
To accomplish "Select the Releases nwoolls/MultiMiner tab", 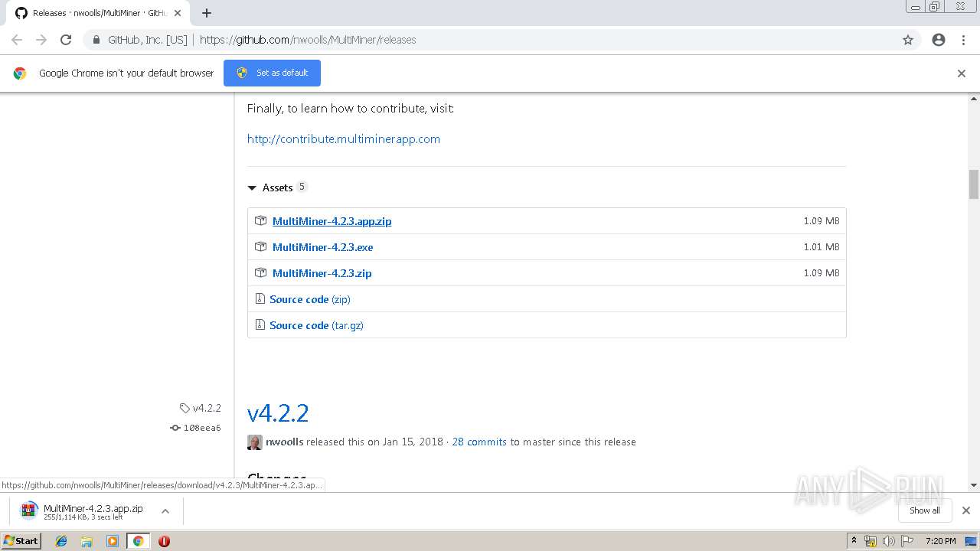I will [x=98, y=13].
